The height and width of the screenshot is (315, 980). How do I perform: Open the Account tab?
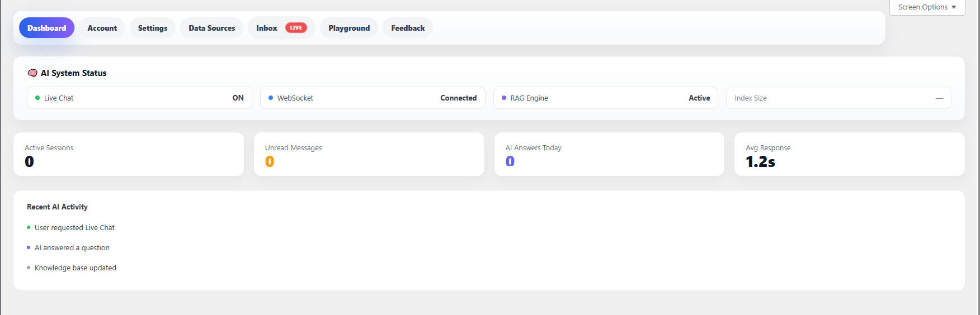[102, 28]
